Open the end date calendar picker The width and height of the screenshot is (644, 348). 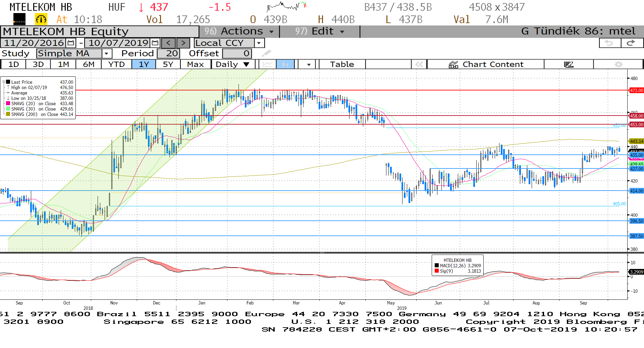155,43
